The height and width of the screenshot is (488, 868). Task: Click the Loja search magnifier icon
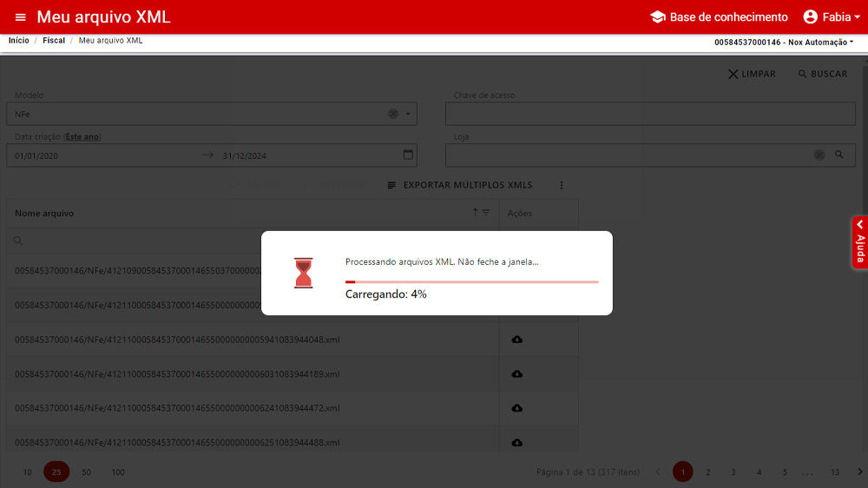click(x=839, y=155)
